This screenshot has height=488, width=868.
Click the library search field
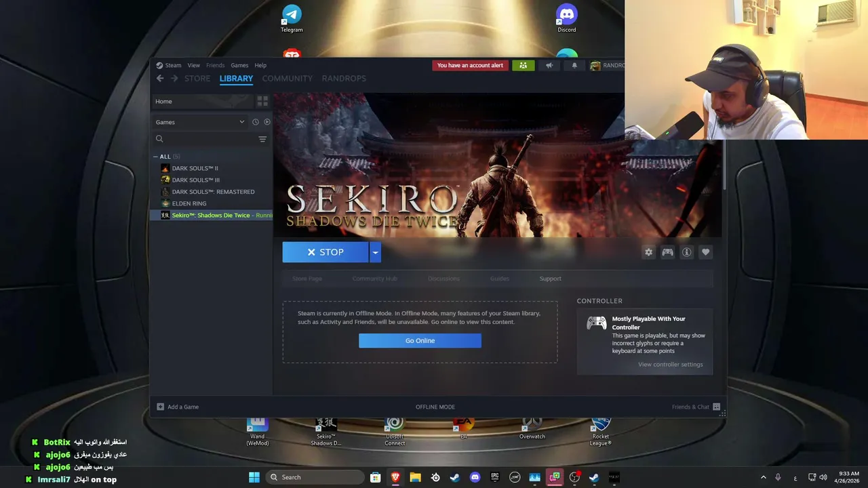pos(204,139)
